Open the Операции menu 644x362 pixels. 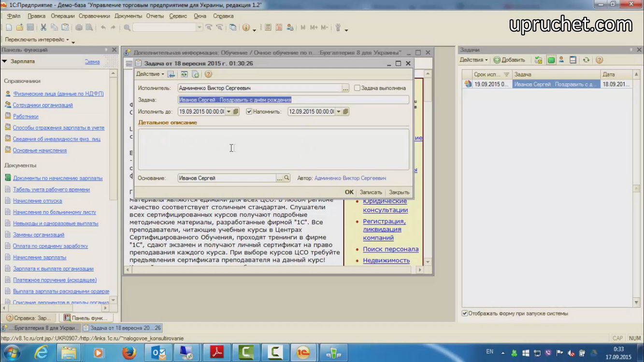click(x=62, y=16)
